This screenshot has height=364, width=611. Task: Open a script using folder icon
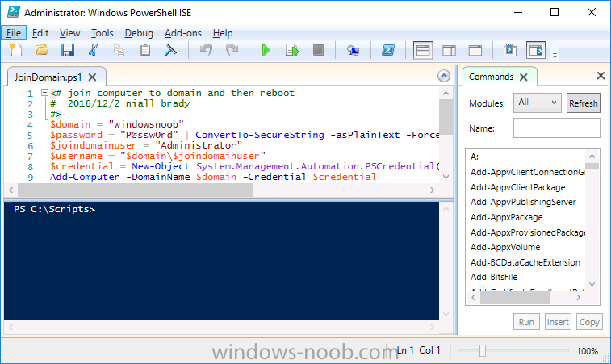[42, 50]
